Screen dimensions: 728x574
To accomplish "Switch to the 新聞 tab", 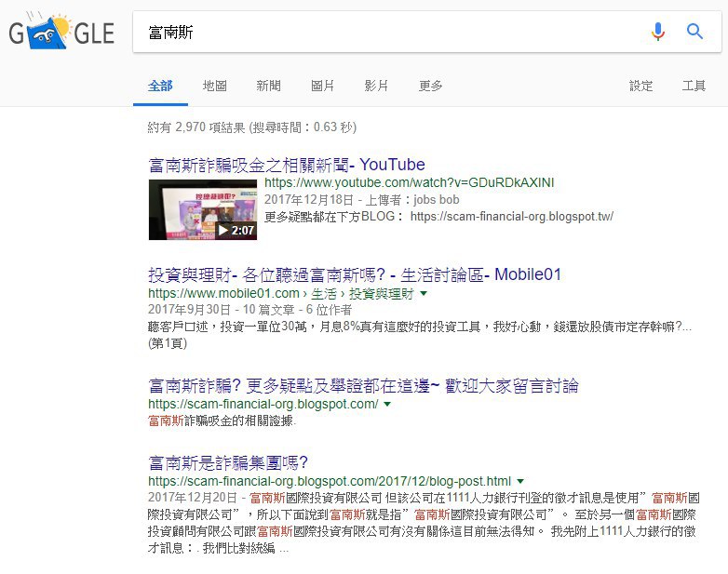I will (269, 86).
